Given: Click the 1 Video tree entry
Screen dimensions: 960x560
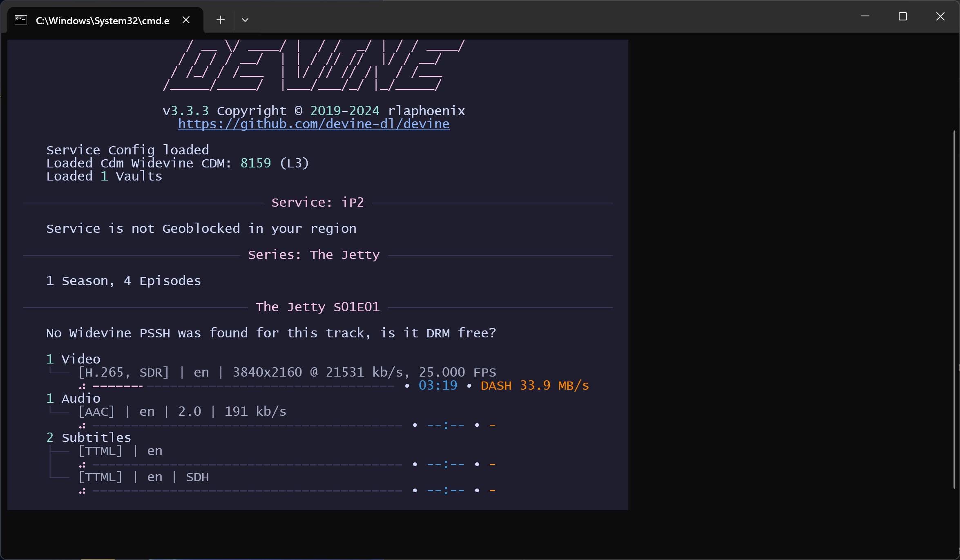Looking at the screenshot, I should pos(74,359).
